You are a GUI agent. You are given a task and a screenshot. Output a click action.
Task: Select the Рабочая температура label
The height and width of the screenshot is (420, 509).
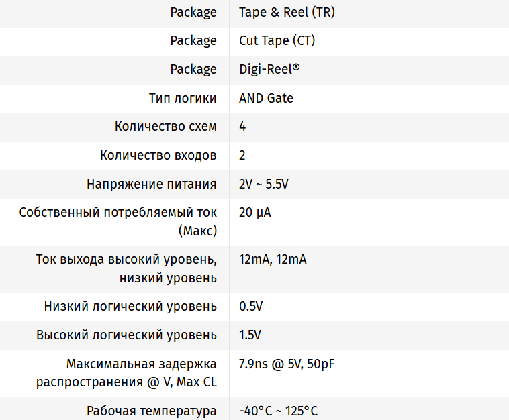click(x=152, y=411)
